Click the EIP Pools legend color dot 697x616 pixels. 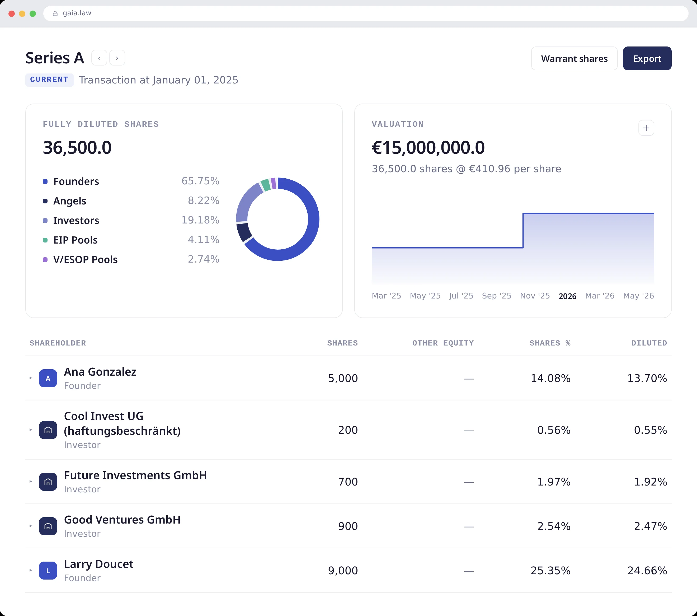click(45, 240)
